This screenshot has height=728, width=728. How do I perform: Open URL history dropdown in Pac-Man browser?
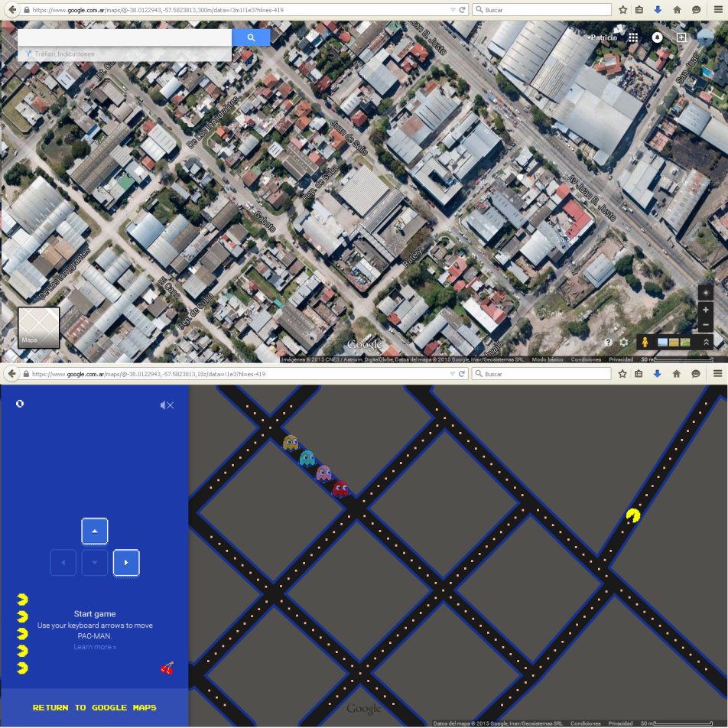[452, 374]
